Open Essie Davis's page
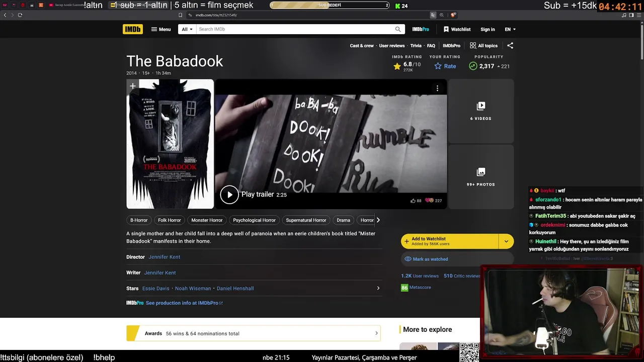Image resolution: width=644 pixels, height=362 pixels. click(x=156, y=289)
